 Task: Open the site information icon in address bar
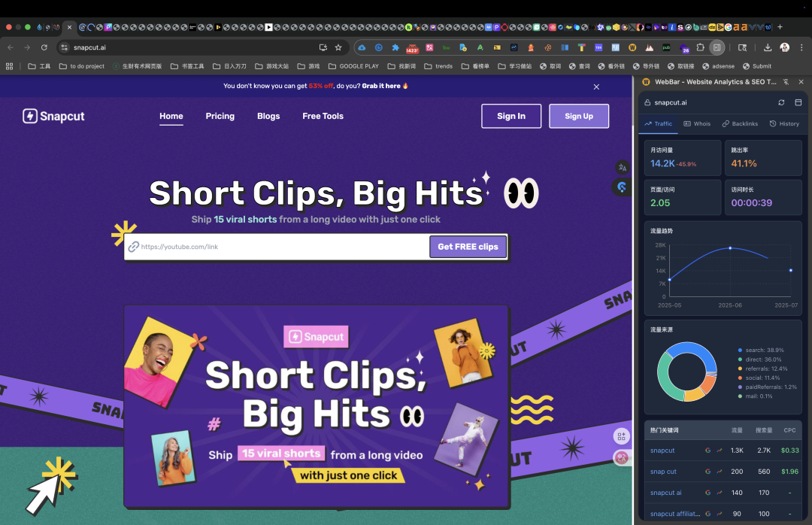coord(64,47)
